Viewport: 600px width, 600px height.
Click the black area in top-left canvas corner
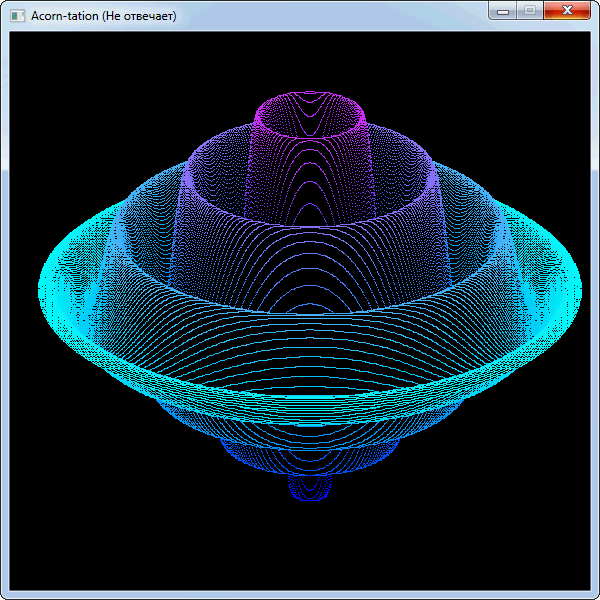point(40,60)
